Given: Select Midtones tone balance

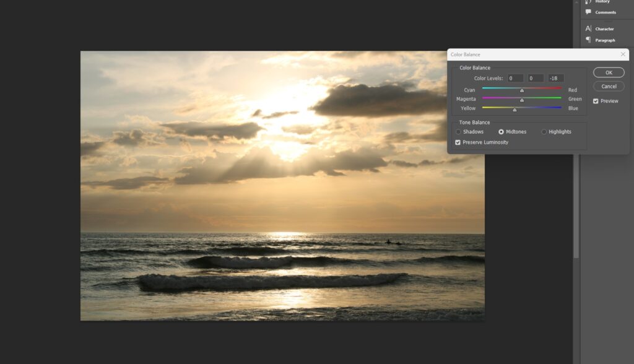Looking at the screenshot, I should point(501,132).
